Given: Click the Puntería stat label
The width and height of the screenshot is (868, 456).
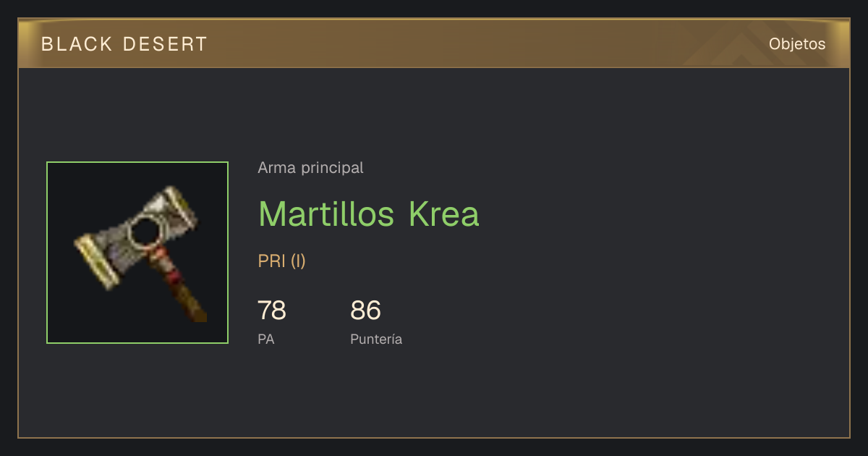Looking at the screenshot, I should pos(376,339).
